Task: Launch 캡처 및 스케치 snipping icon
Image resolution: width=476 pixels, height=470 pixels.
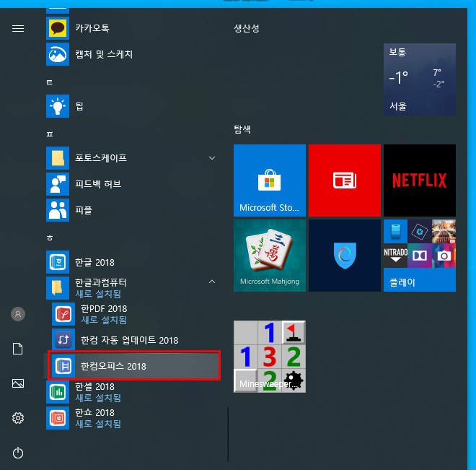Action: 58,54
